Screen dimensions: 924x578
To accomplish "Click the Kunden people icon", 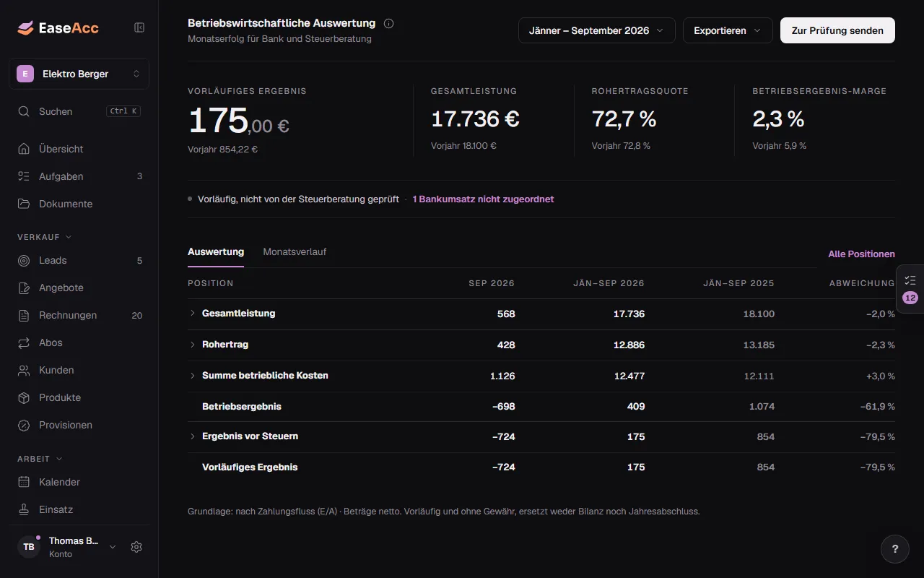I will click(x=24, y=370).
